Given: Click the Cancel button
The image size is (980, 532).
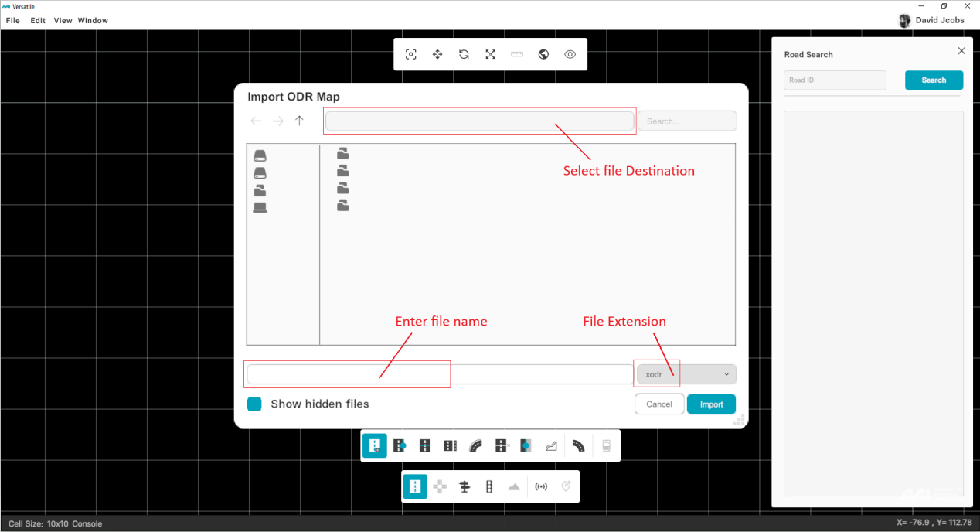Looking at the screenshot, I should tap(659, 404).
